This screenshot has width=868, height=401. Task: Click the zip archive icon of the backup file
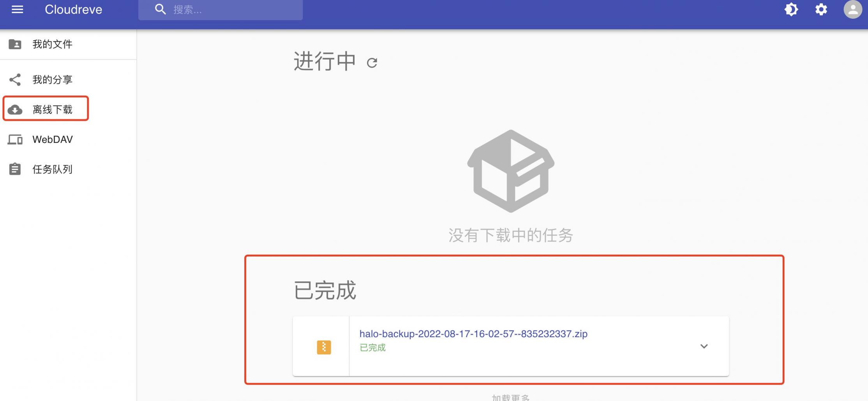coord(323,346)
